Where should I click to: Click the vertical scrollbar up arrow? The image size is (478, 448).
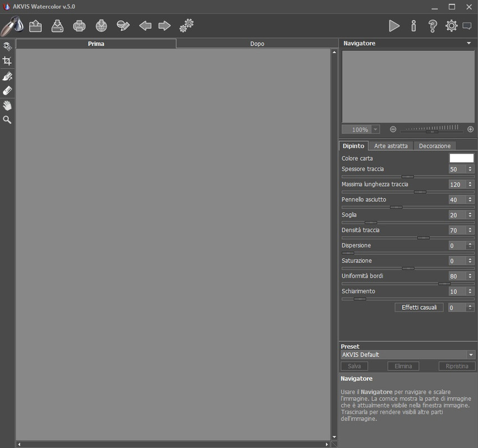tap(334, 52)
